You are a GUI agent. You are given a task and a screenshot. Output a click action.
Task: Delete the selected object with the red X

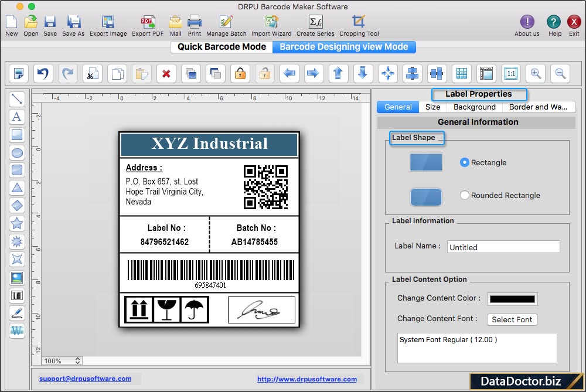[166, 73]
